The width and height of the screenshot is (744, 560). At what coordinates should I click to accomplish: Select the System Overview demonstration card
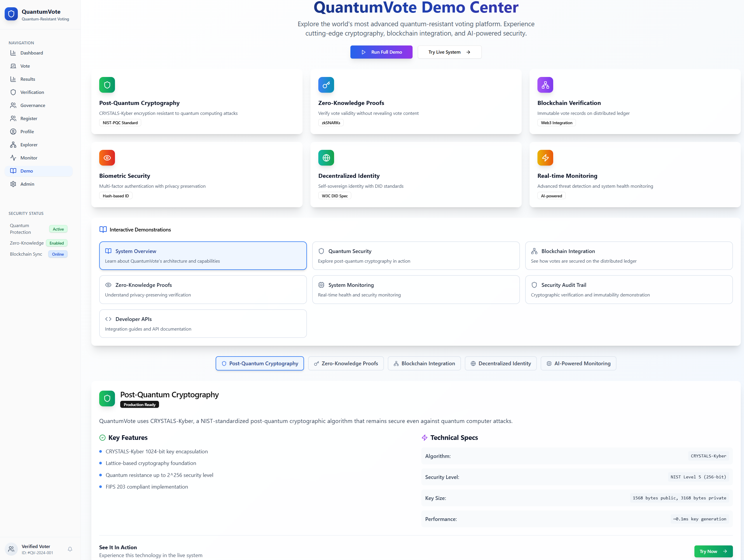(203, 256)
